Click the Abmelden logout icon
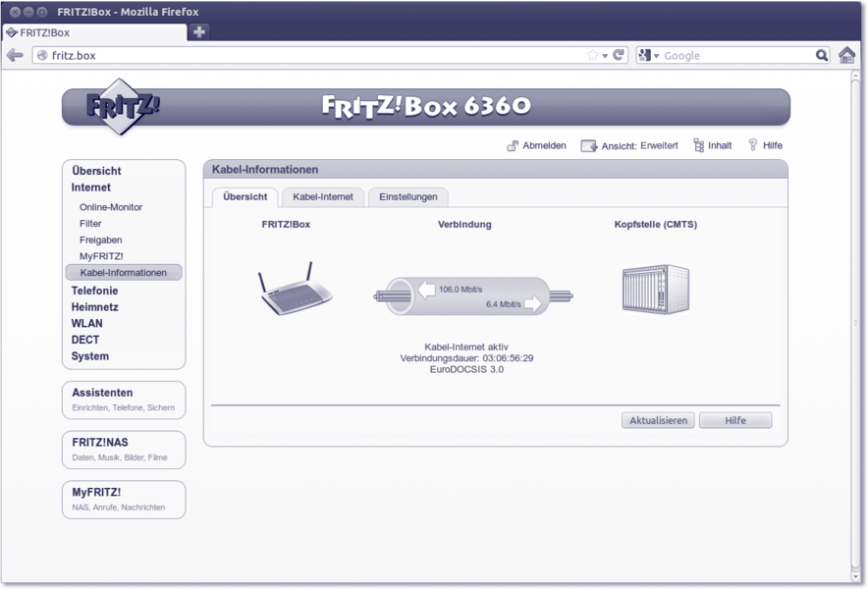 [513, 145]
